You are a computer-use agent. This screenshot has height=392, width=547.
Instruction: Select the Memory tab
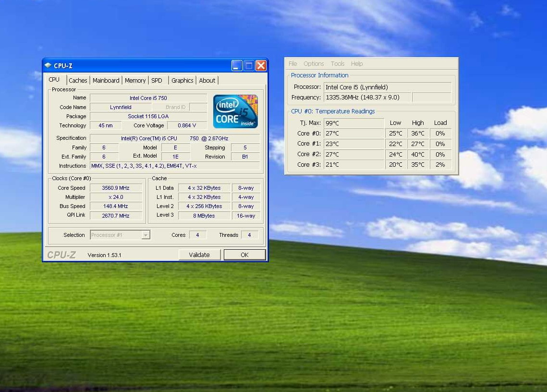tap(135, 80)
